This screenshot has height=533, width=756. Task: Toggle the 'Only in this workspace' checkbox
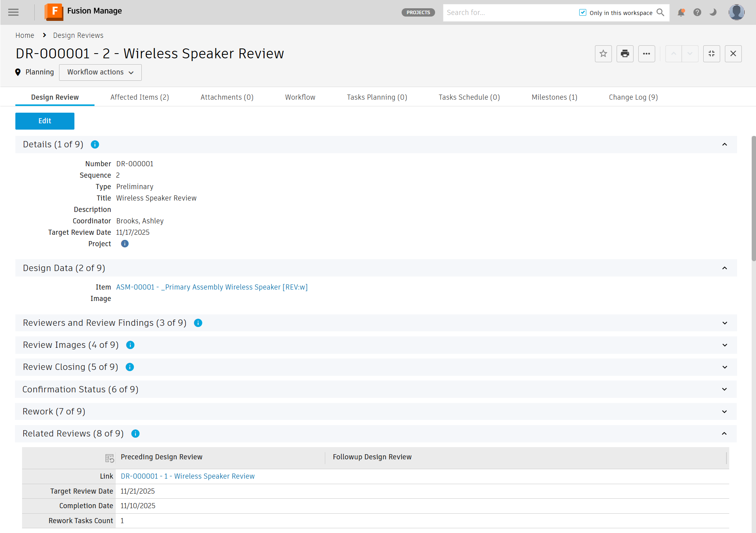(x=583, y=13)
